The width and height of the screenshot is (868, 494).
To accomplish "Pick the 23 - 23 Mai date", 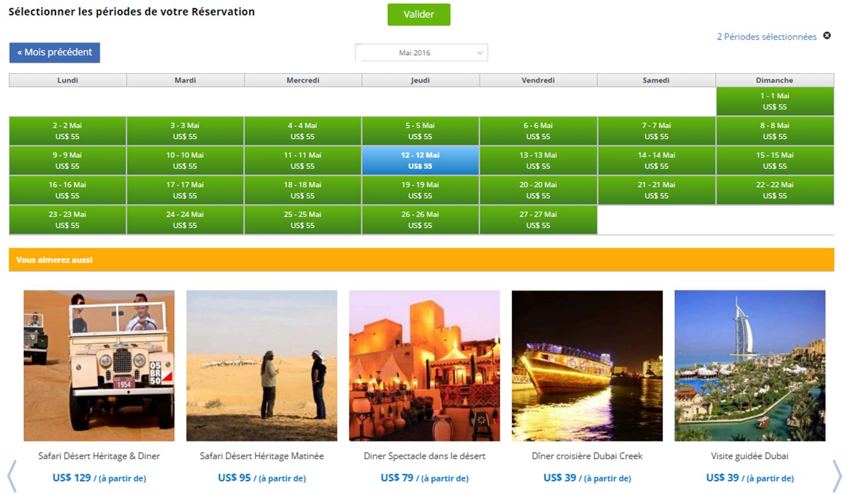I will click(67, 220).
